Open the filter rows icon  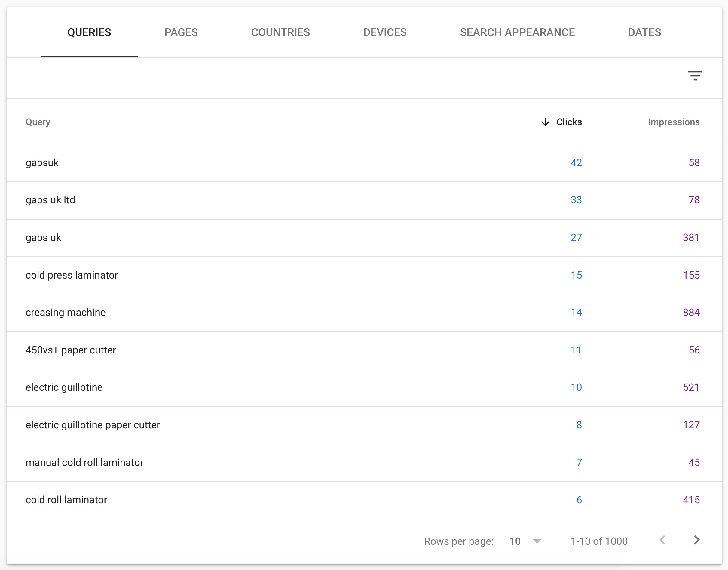(x=695, y=76)
